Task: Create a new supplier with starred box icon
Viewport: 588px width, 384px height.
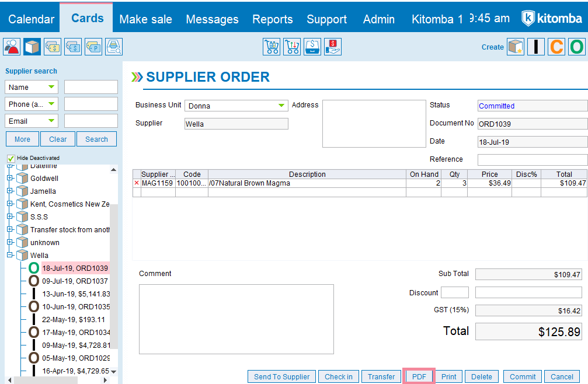Action: [516, 47]
